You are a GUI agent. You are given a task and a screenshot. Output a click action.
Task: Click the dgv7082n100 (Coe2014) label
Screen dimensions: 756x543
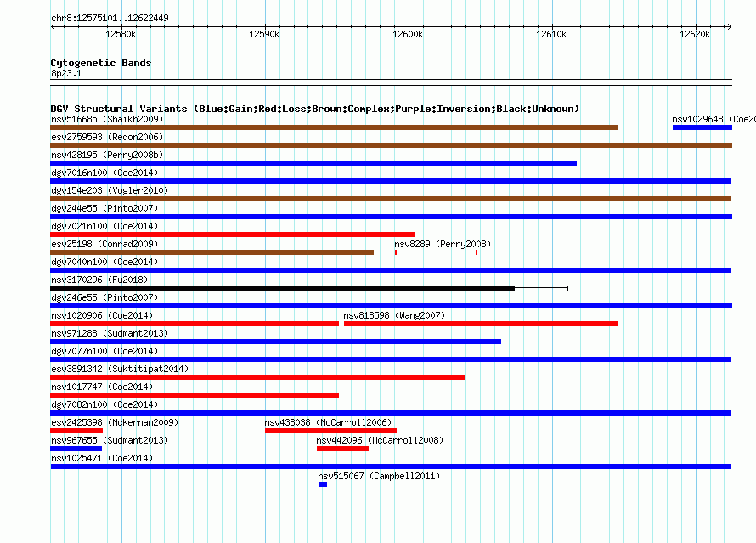pos(104,404)
